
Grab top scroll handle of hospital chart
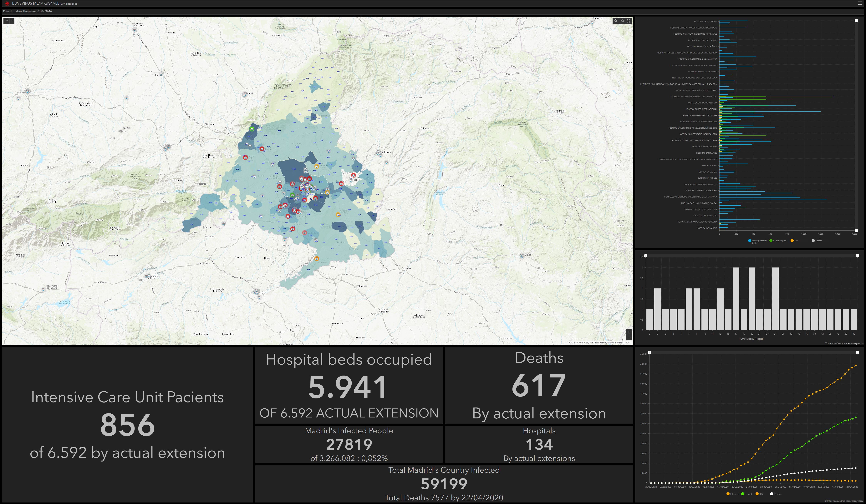pyautogui.click(x=856, y=21)
